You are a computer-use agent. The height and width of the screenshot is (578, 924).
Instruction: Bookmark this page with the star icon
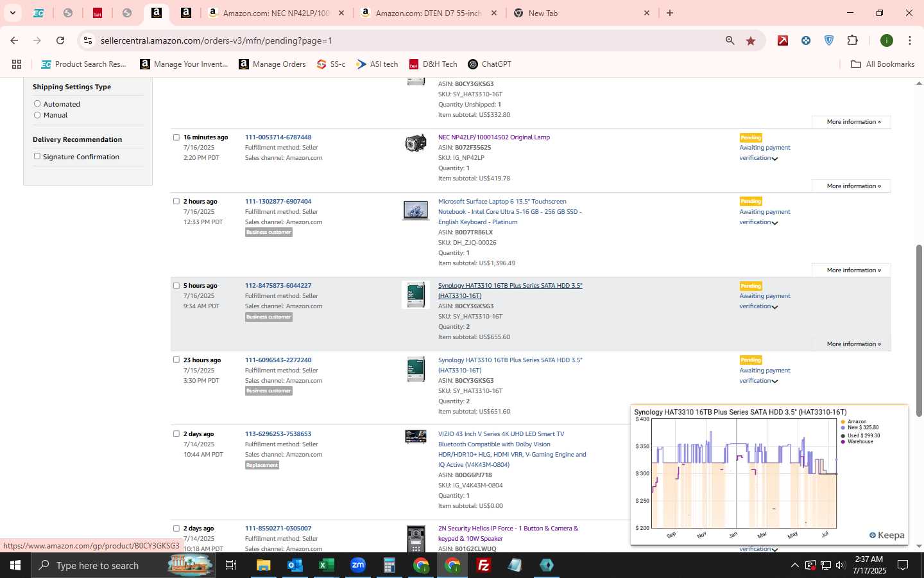pyautogui.click(x=751, y=40)
